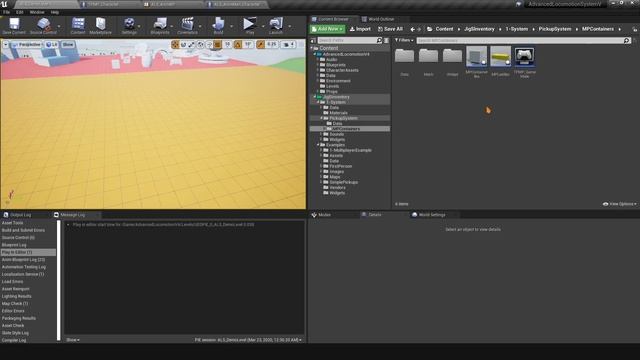Screen dimensions: 640x360
Task: Open the Launch options dropdown arrow
Action: tap(289, 26)
